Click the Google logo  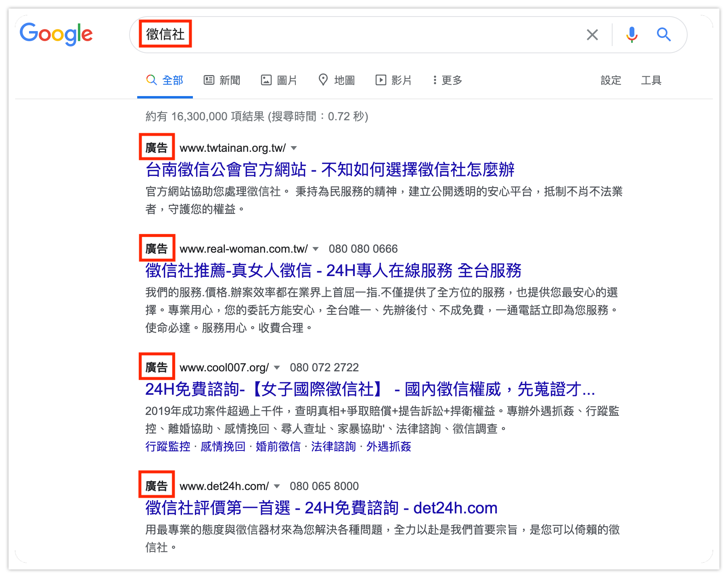click(56, 34)
